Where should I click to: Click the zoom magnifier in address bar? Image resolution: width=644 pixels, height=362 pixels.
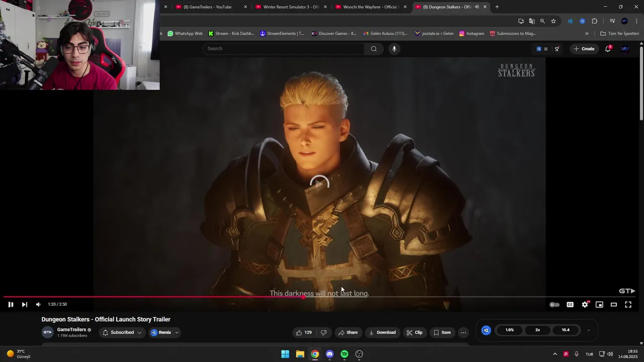tap(542, 21)
